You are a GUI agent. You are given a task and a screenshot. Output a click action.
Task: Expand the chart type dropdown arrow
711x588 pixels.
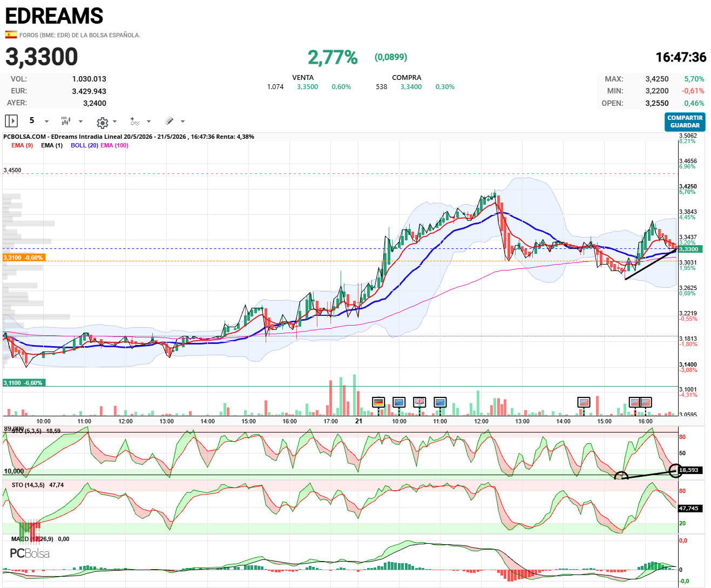pyautogui.click(x=81, y=121)
